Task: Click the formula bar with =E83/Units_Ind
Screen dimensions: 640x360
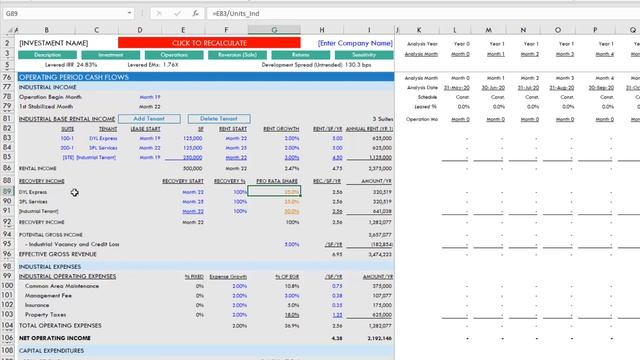Action: click(423, 13)
